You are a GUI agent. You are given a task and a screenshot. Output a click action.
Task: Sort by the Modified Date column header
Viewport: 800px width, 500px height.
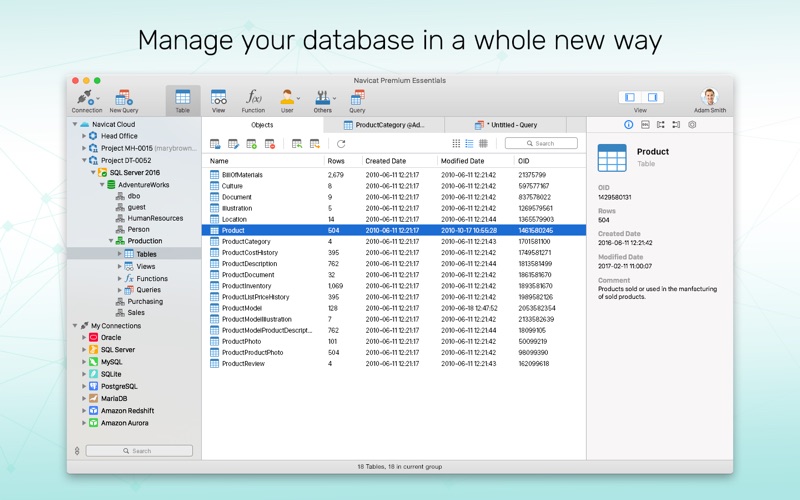point(462,161)
